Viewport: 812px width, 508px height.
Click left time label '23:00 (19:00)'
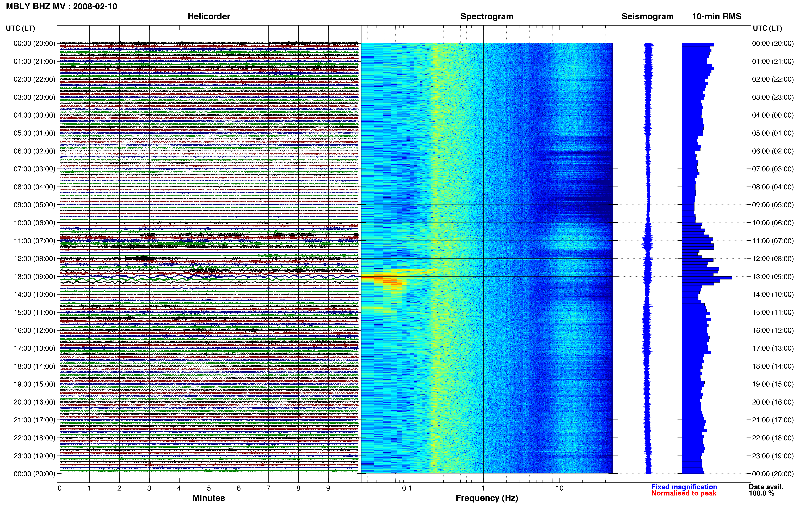[34, 456]
